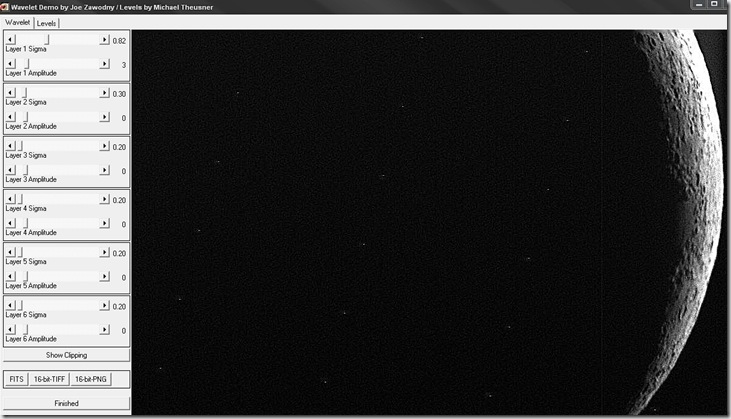Click the Show Clipping button
This screenshot has height=419, width=731.
(66, 355)
